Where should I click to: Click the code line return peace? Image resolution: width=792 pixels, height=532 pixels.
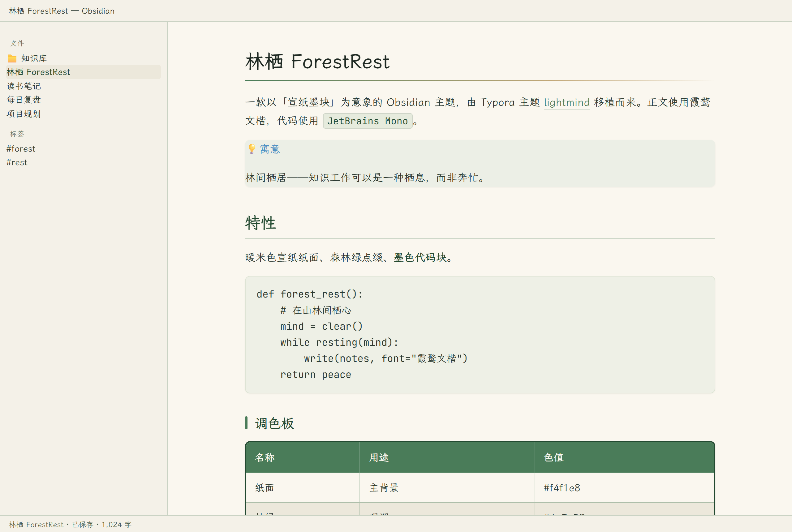click(316, 375)
